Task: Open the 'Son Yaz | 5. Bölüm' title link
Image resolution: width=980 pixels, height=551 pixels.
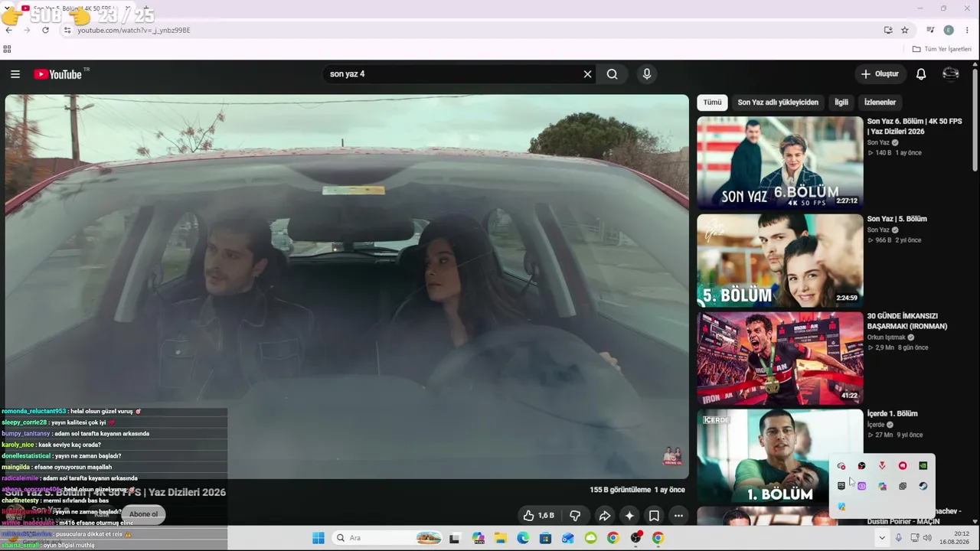Action: (897, 219)
